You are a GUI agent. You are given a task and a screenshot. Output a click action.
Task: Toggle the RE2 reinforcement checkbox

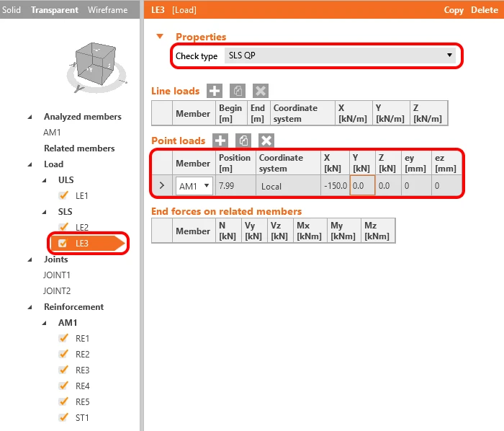coord(63,354)
